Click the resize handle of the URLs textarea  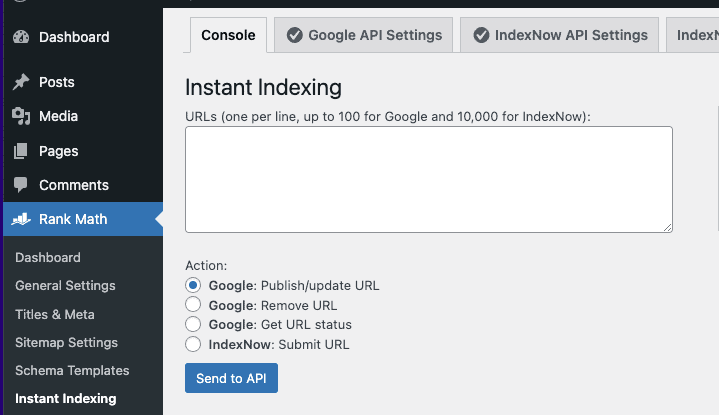point(668,227)
